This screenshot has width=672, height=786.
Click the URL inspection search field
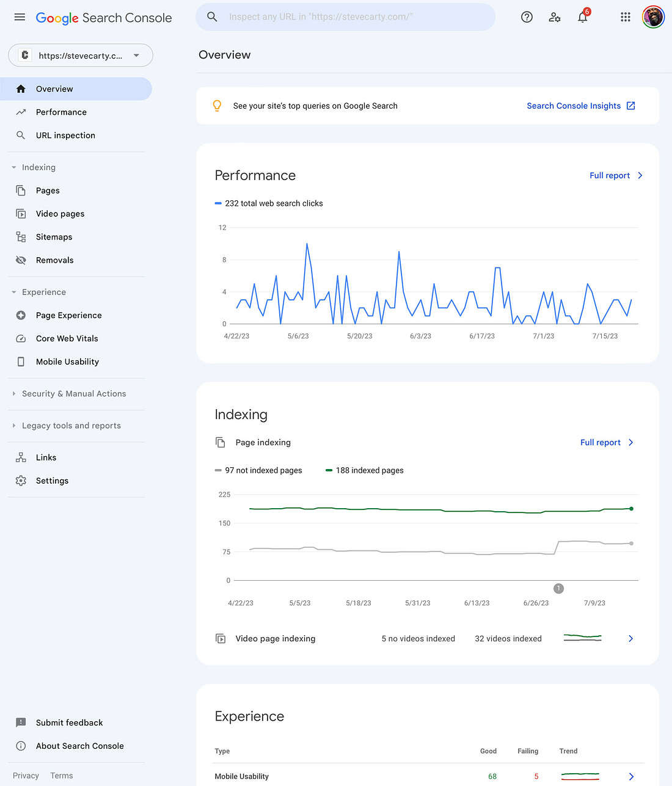pyautogui.click(x=345, y=17)
